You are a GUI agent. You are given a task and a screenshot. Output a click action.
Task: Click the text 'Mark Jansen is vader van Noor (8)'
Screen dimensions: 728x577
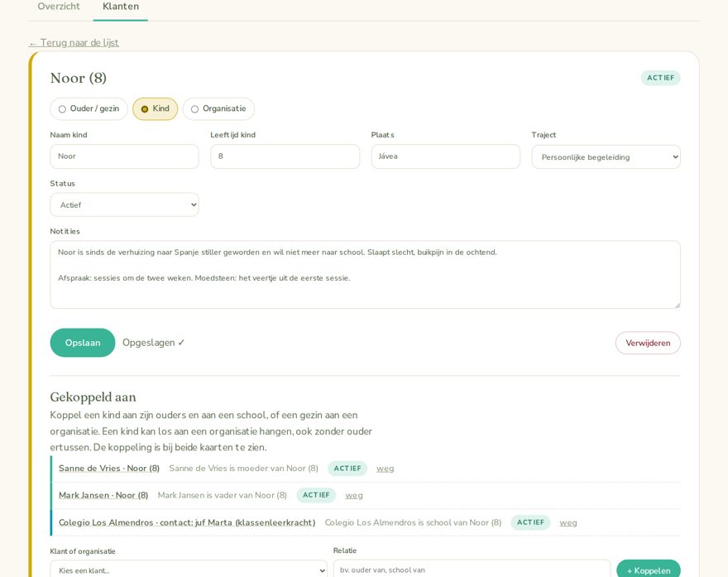pyautogui.click(x=223, y=495)
